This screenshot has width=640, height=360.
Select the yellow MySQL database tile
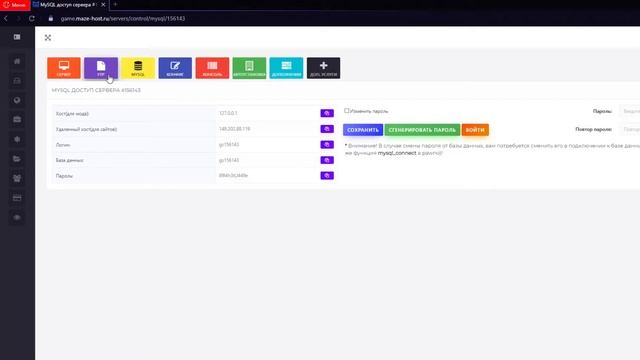138,68
